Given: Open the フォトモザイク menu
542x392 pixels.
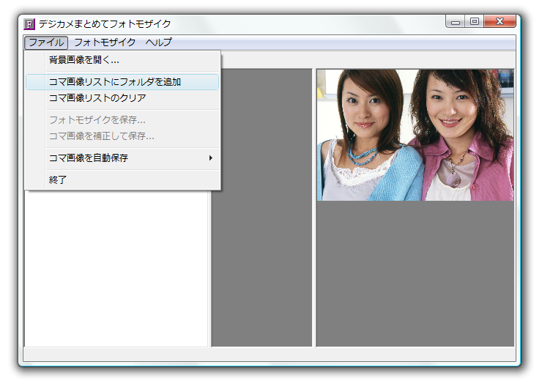Looking at the screenshot, I should 105,42.
